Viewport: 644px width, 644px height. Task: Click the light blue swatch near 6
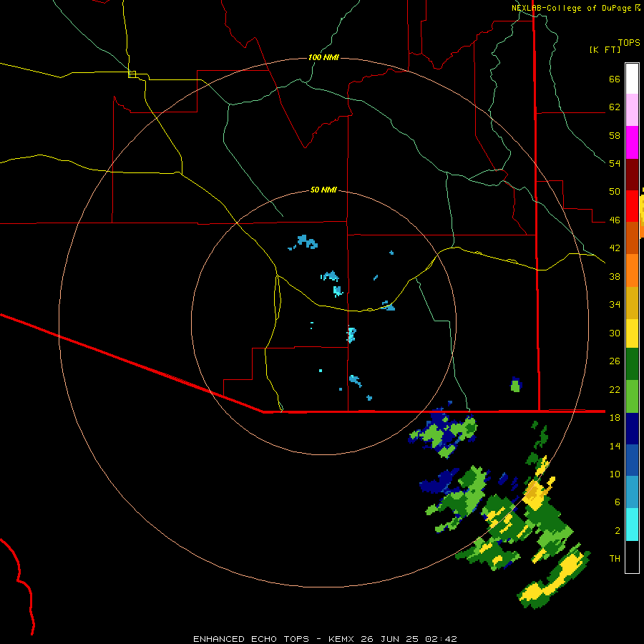click(632, 492)
